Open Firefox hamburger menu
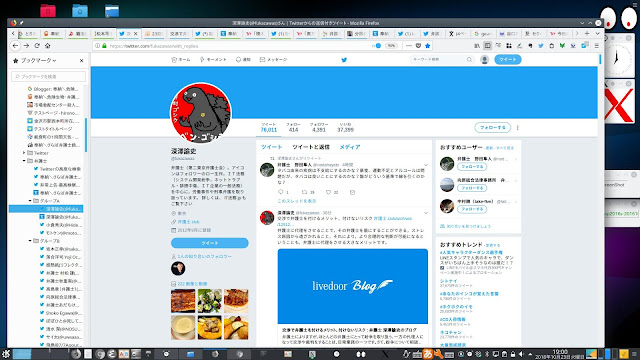 click(x=596, y=46)
